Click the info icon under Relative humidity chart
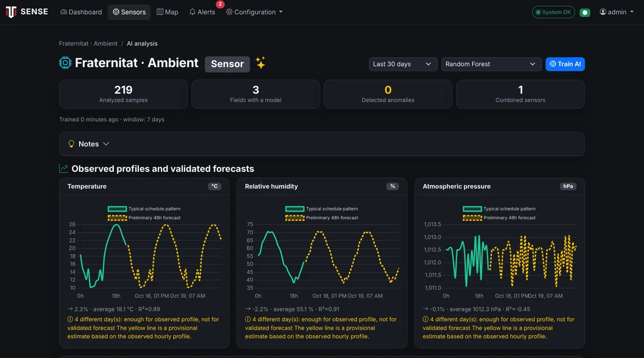644x358 pixels. (x=248, y=319)
